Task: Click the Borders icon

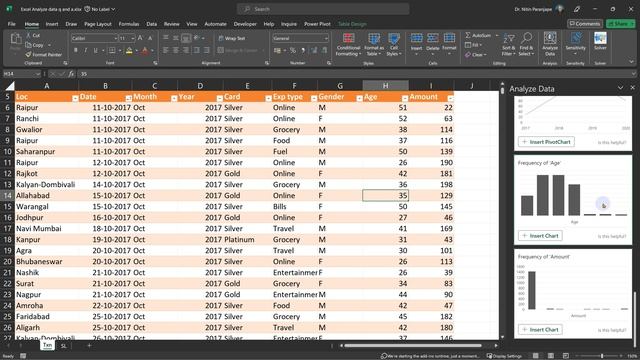Action: click(x=111, y=51)
